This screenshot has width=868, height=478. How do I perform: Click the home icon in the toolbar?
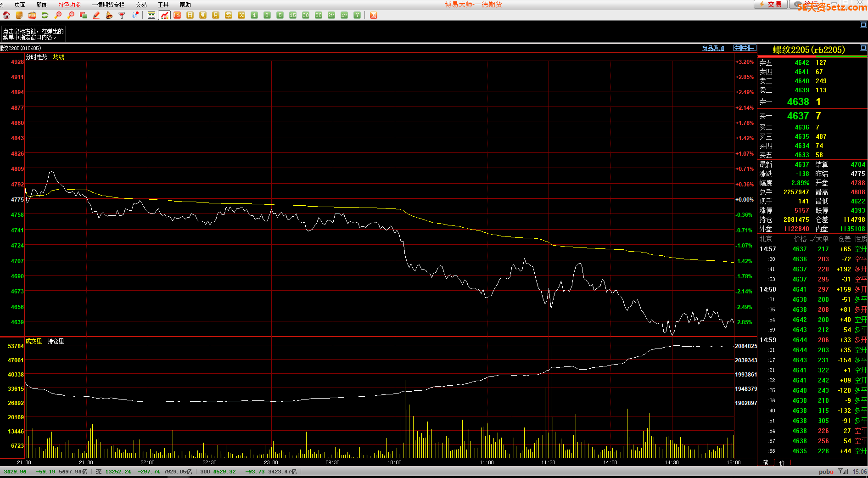click(6, 15)
